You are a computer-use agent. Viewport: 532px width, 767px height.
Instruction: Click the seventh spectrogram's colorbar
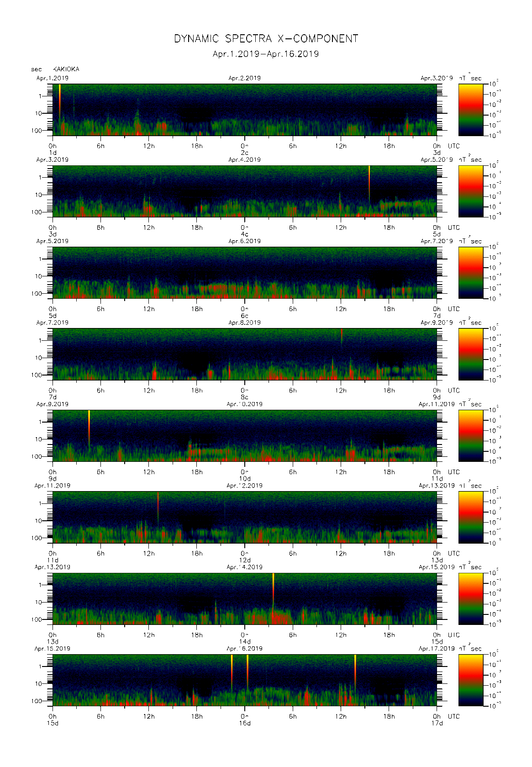coord(470,598)
